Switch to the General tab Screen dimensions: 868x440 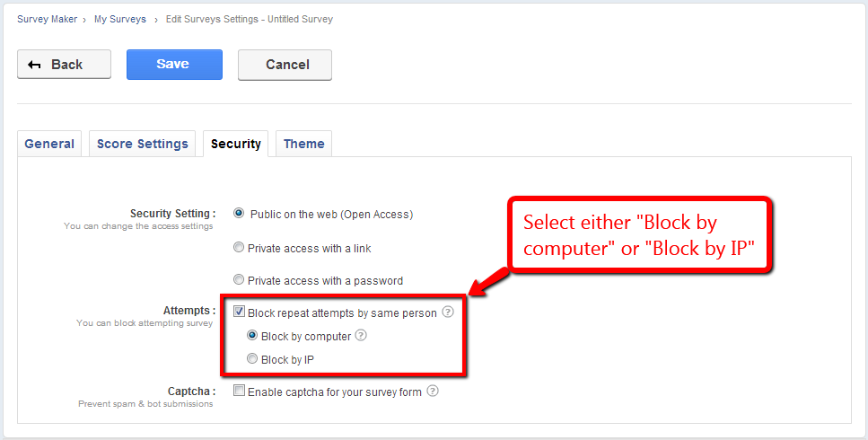49,144
